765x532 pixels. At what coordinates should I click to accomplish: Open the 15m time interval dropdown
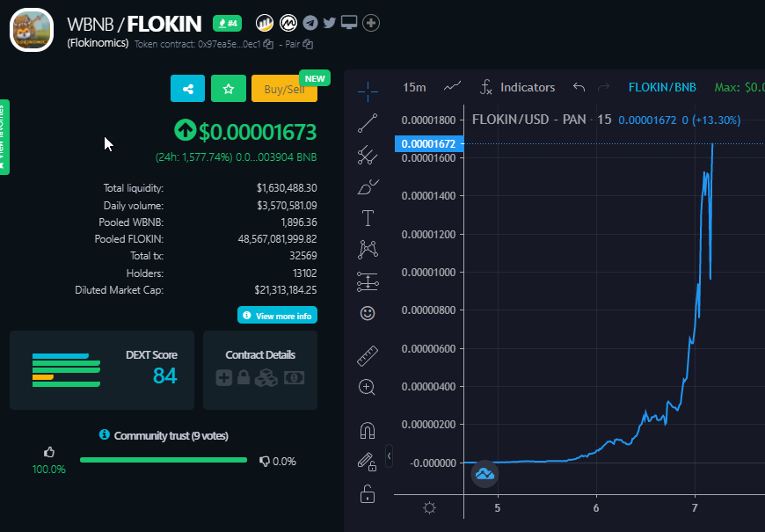pos(414,87)
